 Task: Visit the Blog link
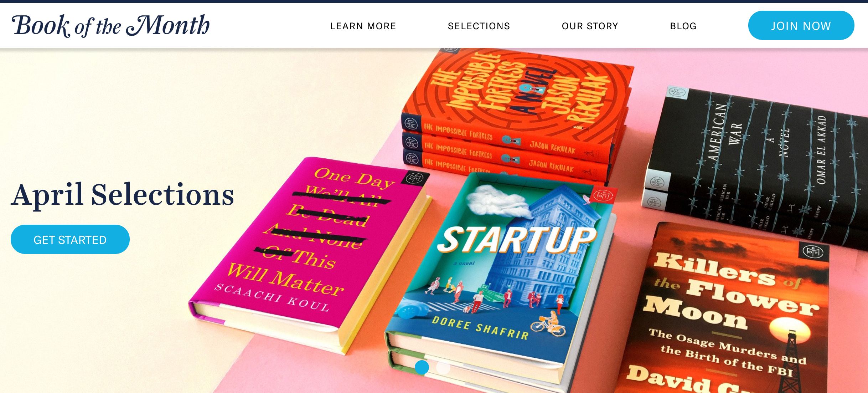[x=683, y=26]
